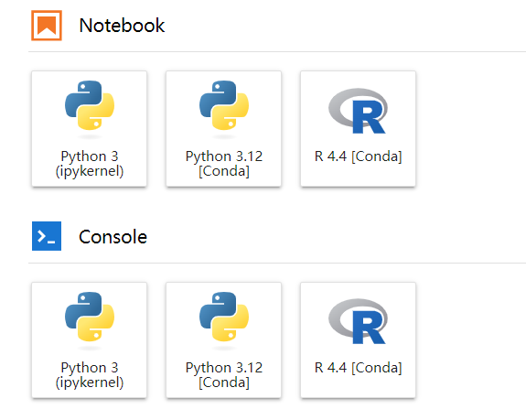
Task: Launch the R 4.4 [Conda] console
Action: coord(359,340)
